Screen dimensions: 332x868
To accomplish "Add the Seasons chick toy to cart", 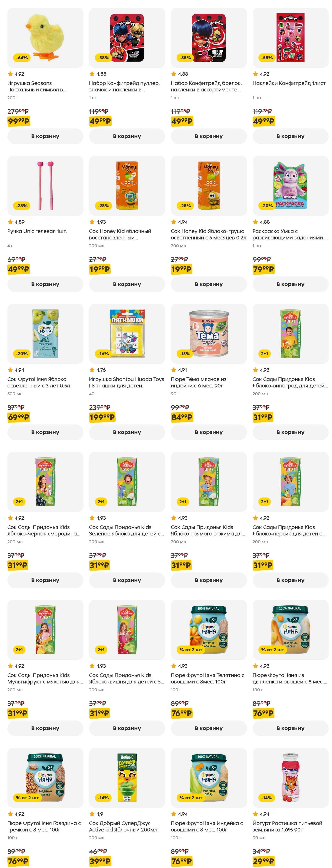I will click(x=45, y=136).
